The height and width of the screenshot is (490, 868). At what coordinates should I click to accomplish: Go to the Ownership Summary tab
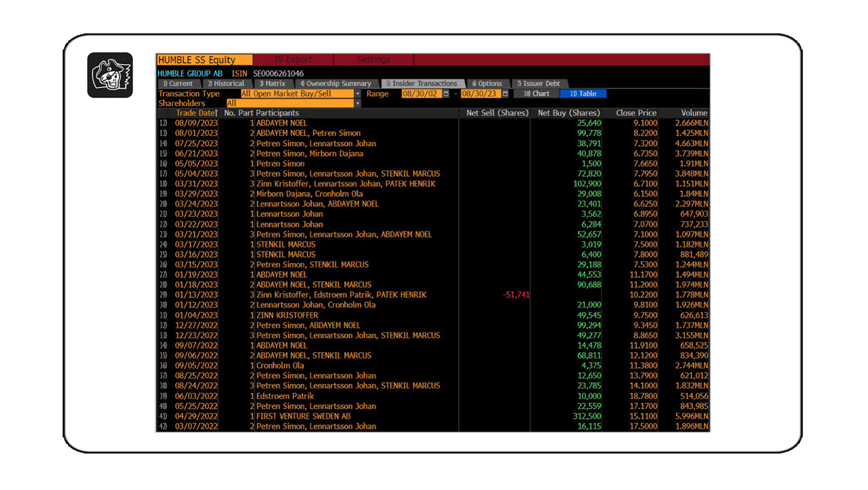[336, 84]
